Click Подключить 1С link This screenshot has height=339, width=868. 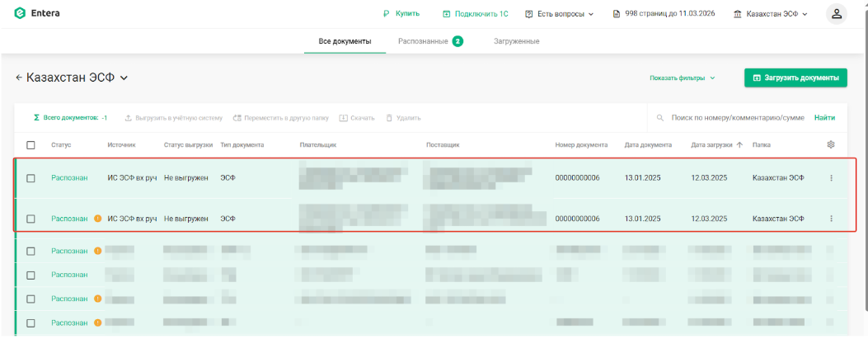(x=476, y=14)
